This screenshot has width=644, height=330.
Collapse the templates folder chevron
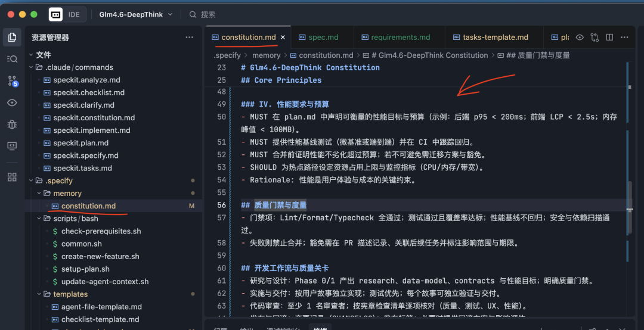coord(39,294)
